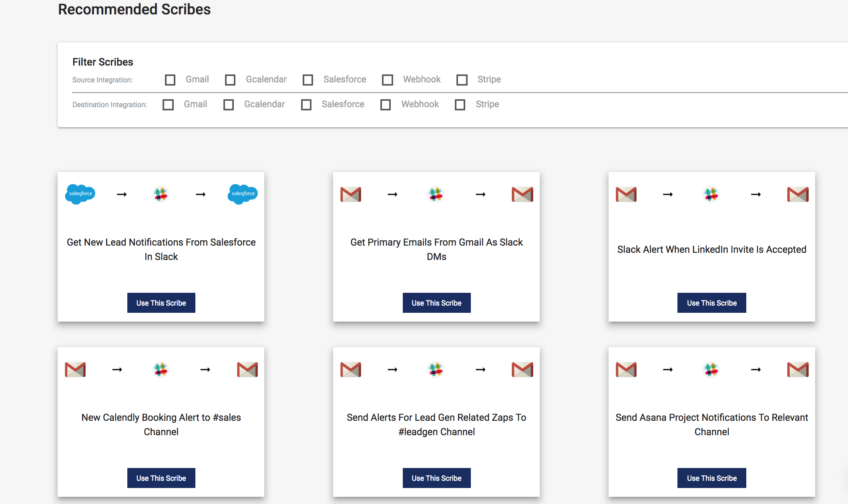Select the Stripe Destination Integration checkbox
Screen dimensions: 848x504
click(460, 105)
